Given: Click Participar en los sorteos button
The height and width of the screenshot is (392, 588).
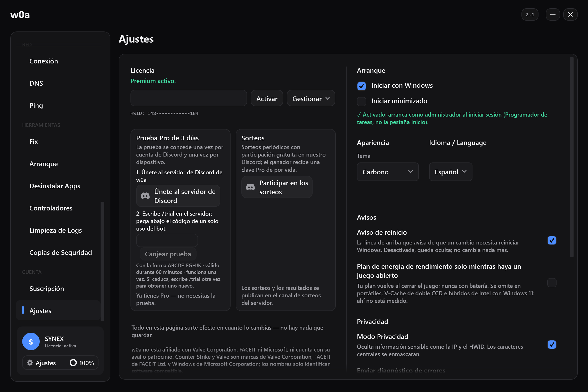Looking at the screenshot, I should point(277,187).
